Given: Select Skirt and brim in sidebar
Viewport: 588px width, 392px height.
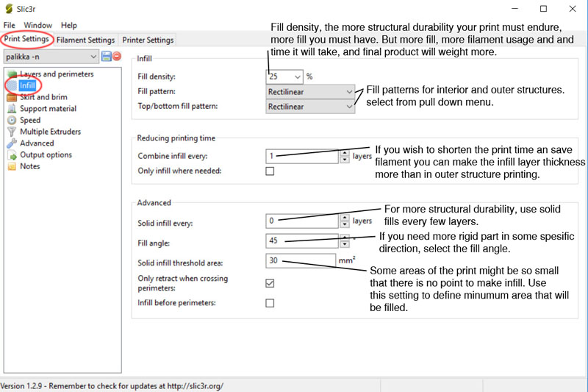Looking at the screenshot, I should pos(43,97).
